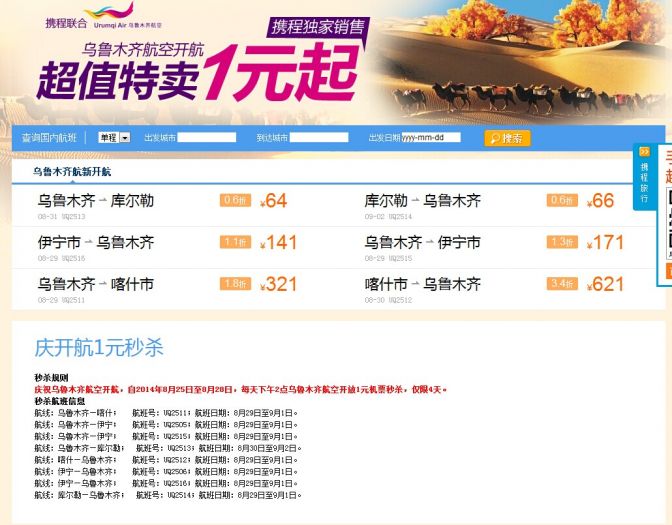The width and height of the screenshot is (672, 525).
Task: Click the 1.1折 discount badge
Action: (235, 242)
